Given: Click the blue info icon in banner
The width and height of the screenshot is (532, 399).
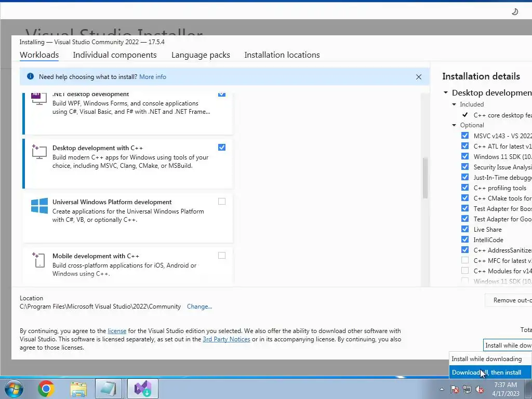Looking at the screenshot, I should (30, 76).
